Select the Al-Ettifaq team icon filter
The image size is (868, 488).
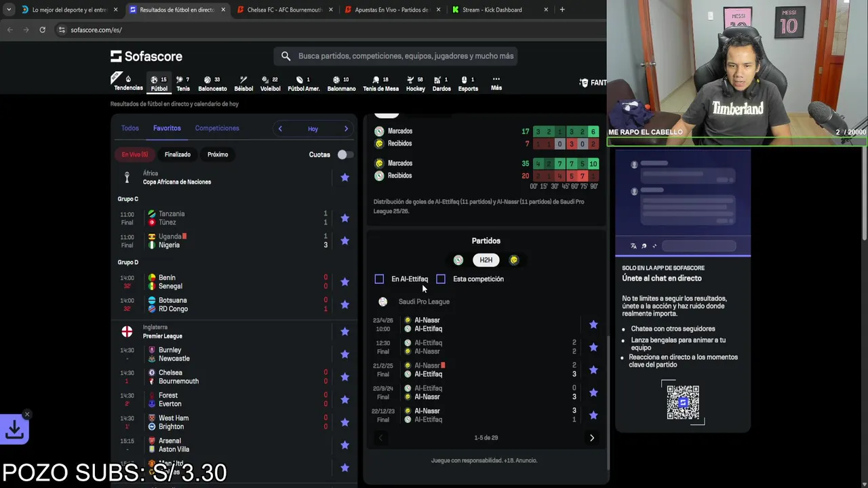(x=458, y=260)
